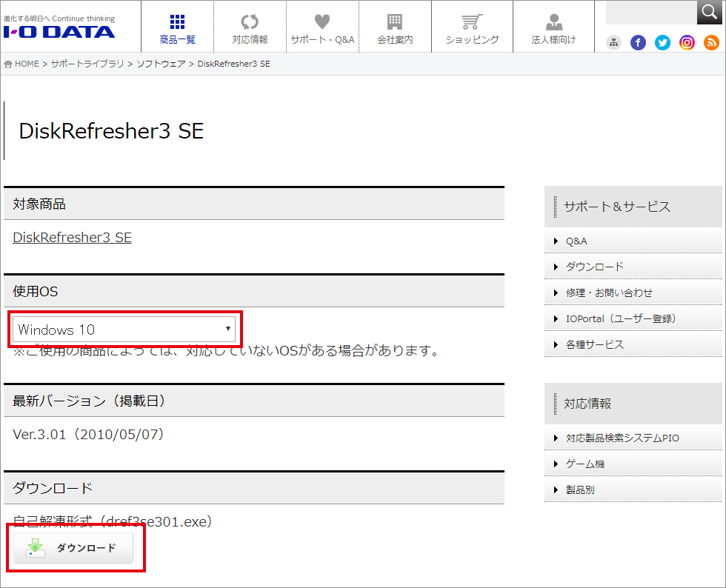Click the I-O DATA logo
This screenshot has width=726, height=588.
[59, 32]
